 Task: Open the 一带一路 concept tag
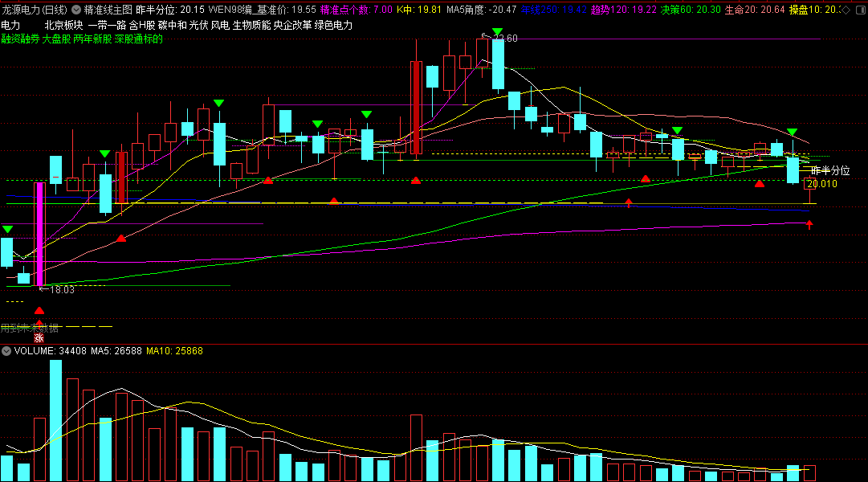coord(107,25)
